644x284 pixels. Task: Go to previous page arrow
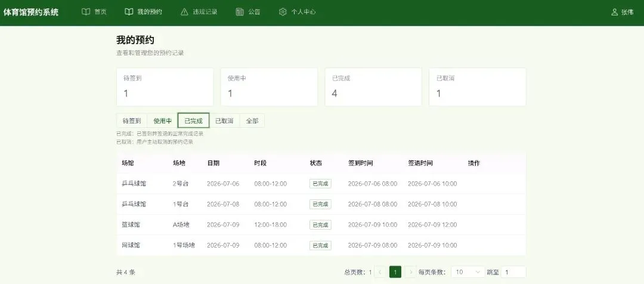(x=380, y=271)
